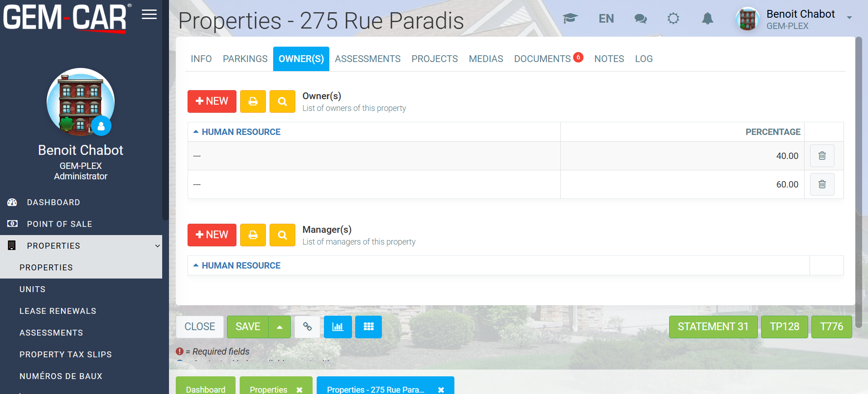868x394 pixels.
Task: Toggle the theme brightness icon
Action: (x=673, y=19)
